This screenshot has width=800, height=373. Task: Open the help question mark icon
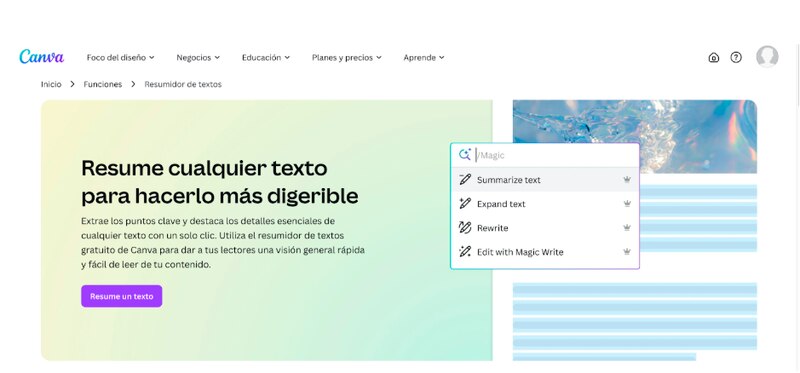pos(736,57)
